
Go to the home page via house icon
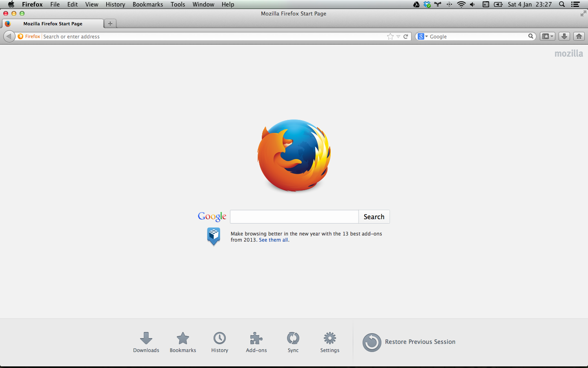[x=579, y=36]
